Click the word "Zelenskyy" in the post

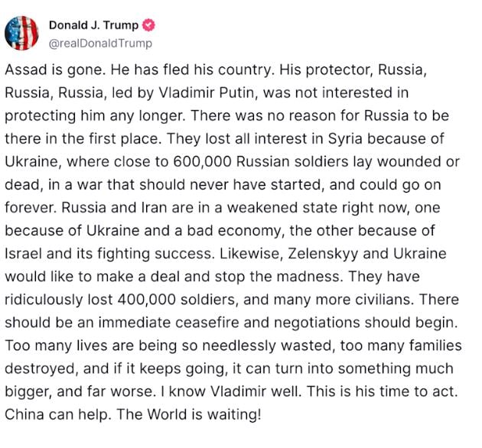[323, 254]
